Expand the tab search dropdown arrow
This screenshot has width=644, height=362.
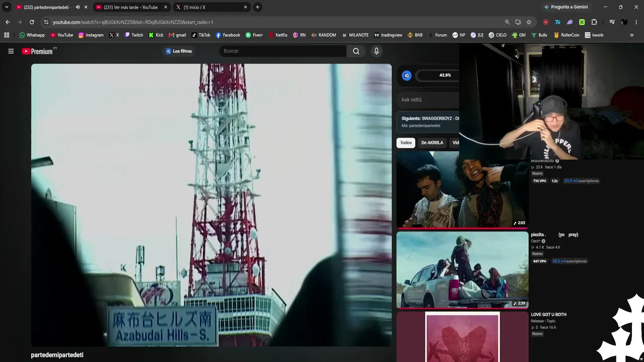coord(7,7)
